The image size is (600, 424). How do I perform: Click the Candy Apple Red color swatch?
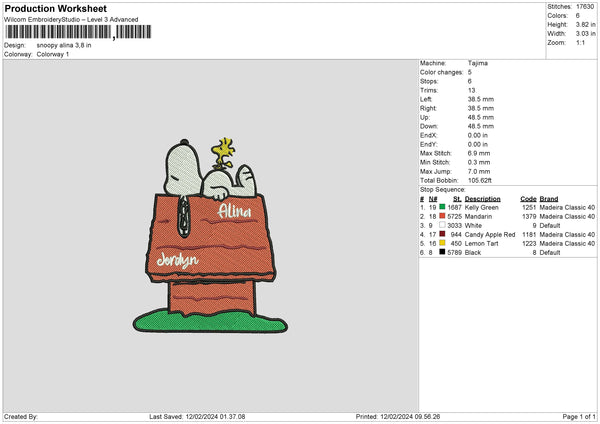click(442, 234)
